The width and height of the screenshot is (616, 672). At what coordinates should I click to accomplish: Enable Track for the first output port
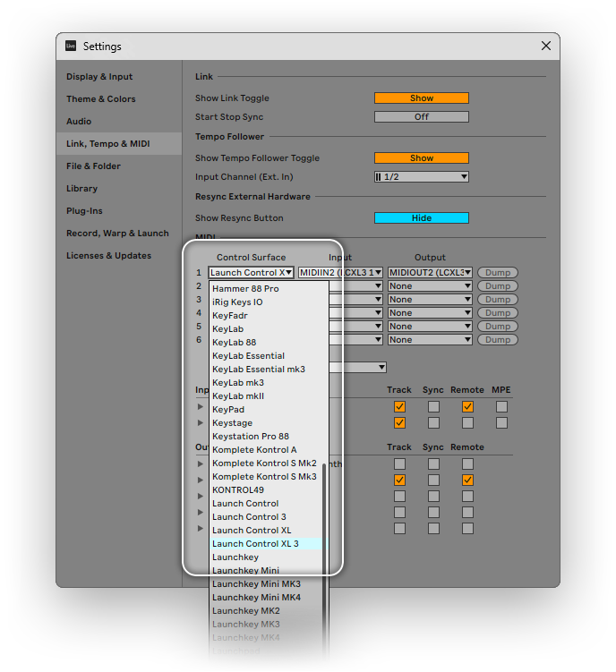coord(399,464)
